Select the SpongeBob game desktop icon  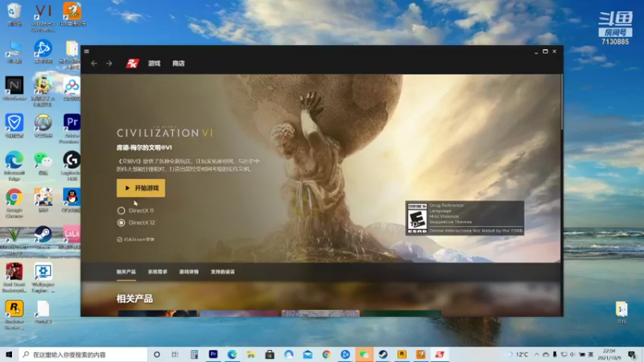(43, 91)
